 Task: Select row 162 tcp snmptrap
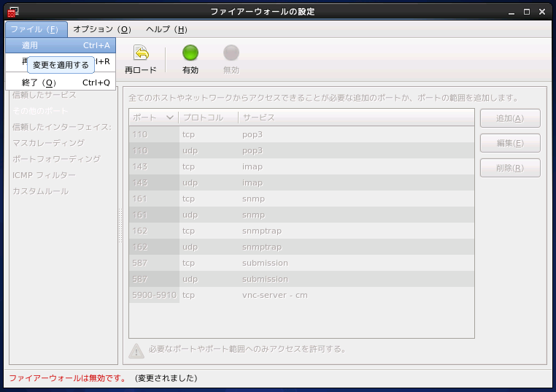(302, 231)
